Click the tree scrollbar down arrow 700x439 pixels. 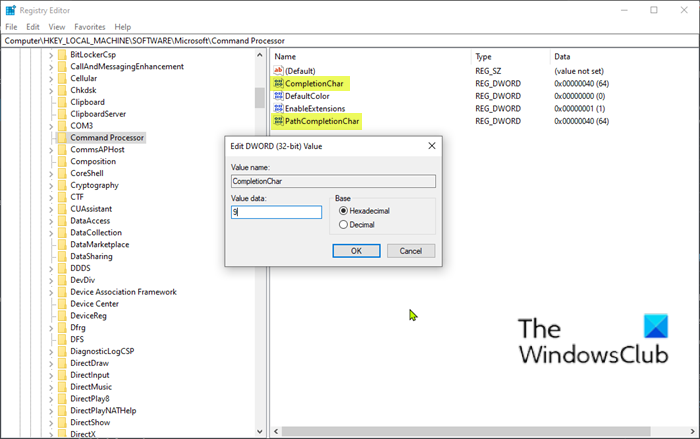(x=259, y=431)
